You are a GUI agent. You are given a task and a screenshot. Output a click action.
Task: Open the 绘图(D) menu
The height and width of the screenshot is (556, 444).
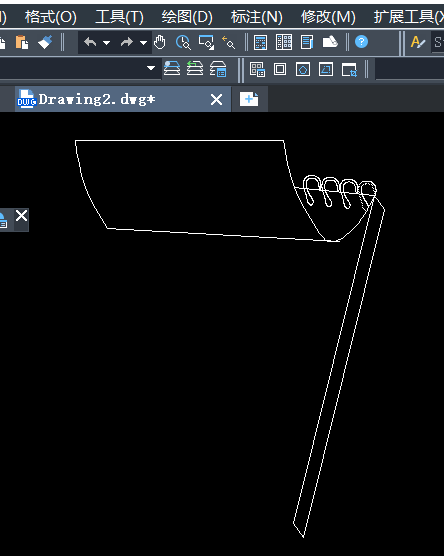tap(187, 17)
